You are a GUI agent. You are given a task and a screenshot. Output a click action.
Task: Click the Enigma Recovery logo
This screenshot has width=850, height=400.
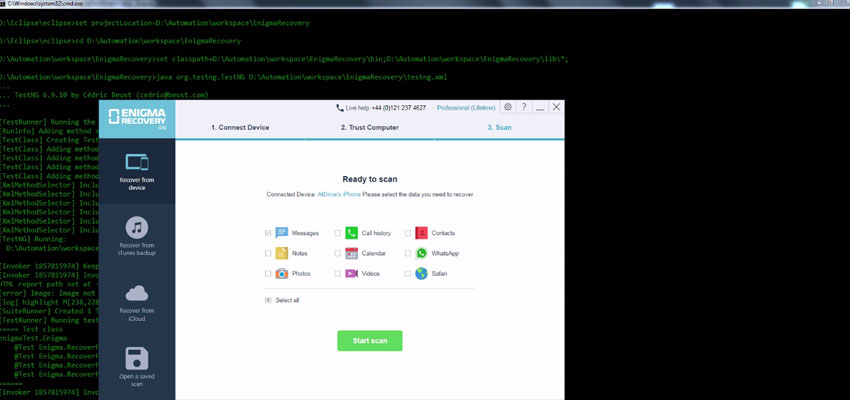pos(137,119)
